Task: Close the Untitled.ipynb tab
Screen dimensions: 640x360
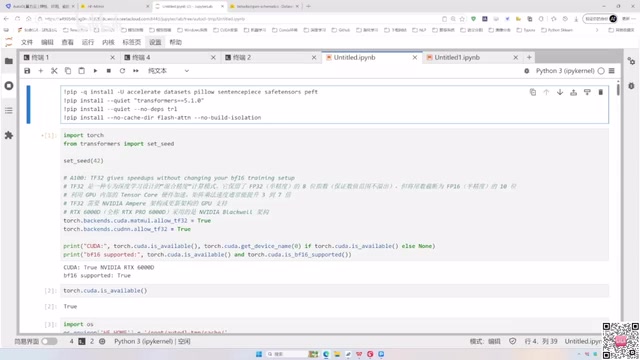Action: pyautogui.click(x=415, y=58)
